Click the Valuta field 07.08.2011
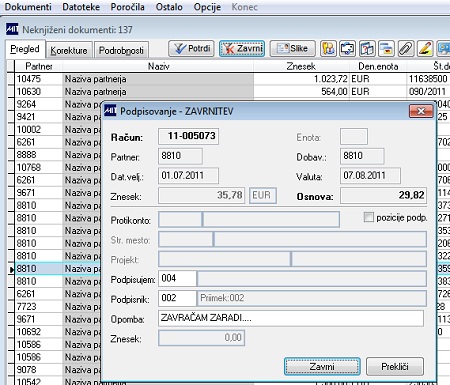Screen dimensions: 450x385 coord(370,176)
